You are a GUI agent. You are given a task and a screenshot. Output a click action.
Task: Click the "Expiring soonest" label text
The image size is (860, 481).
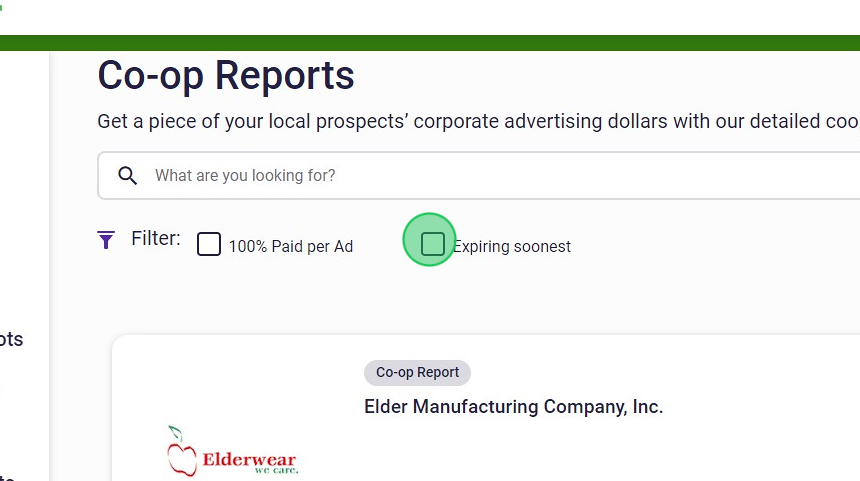[x=512, y=246]
